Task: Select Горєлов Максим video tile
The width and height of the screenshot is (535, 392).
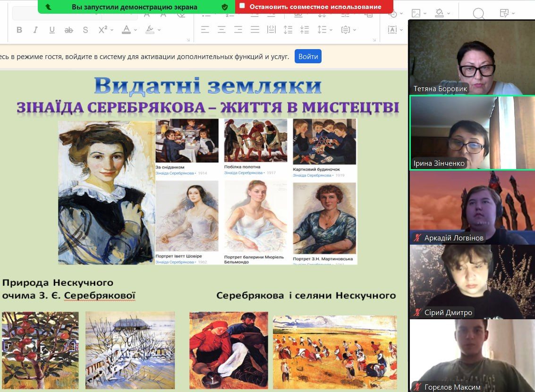Action: coord(472,356)
